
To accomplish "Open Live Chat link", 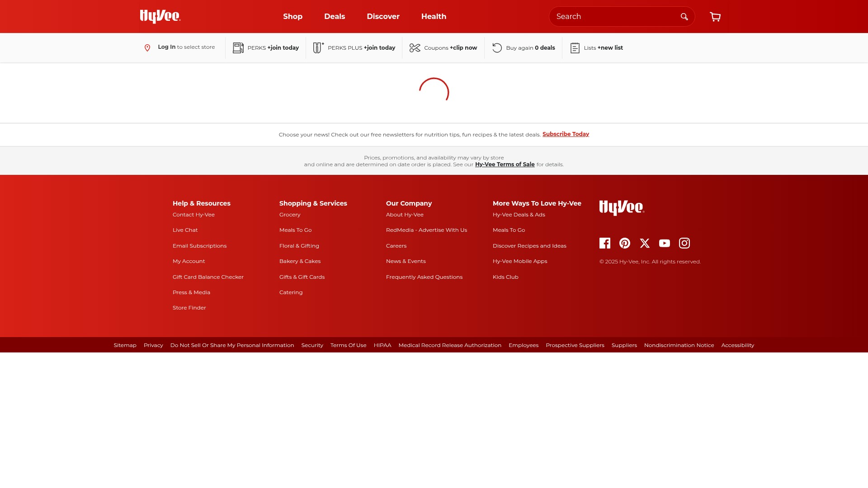I will click(185, 230).
